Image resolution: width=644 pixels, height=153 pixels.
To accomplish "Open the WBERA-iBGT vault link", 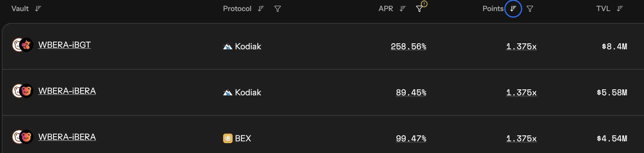I will (x=64, y=45).
